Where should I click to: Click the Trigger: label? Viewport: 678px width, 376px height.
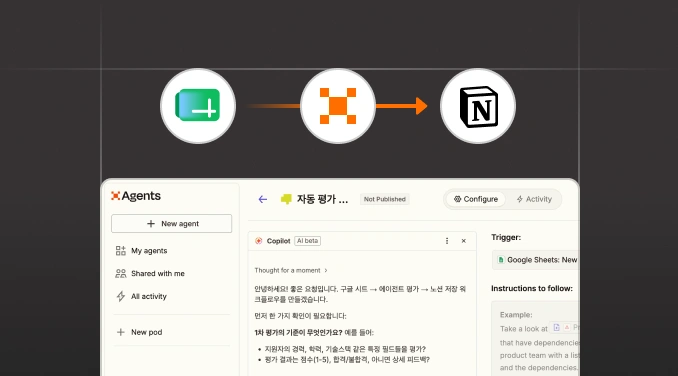pos(506,237)
